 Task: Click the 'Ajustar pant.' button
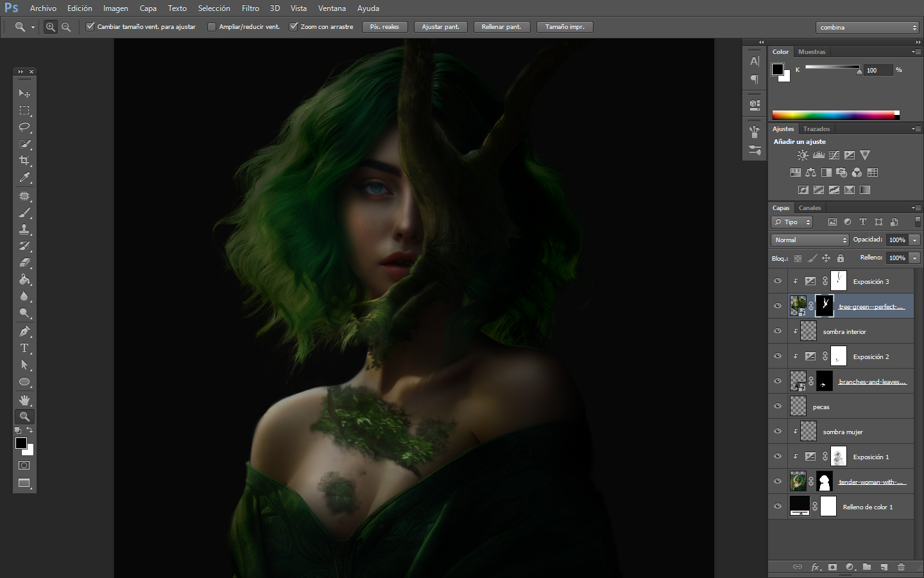pos(441,27)
